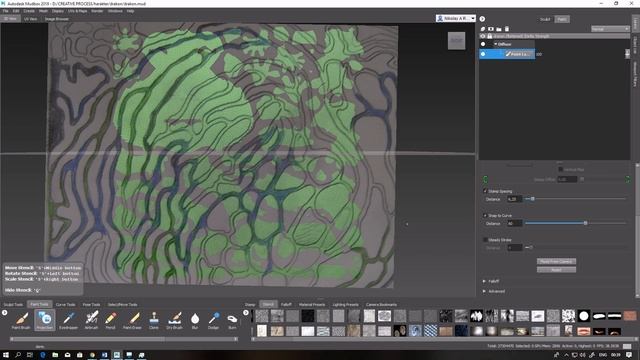Open the Image Browser tab

(56, 19)
